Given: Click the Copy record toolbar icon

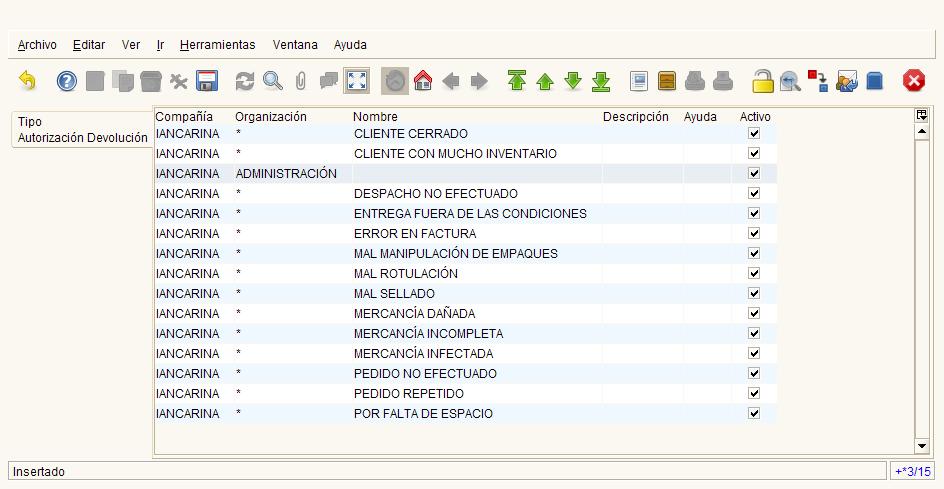Looking at the screenshot, I should pos(123,81).
